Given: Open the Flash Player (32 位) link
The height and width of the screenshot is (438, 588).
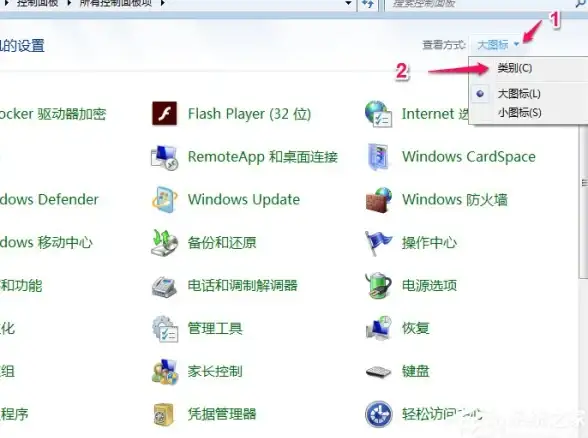Looking at the screenshot, I should coord(249,114).
